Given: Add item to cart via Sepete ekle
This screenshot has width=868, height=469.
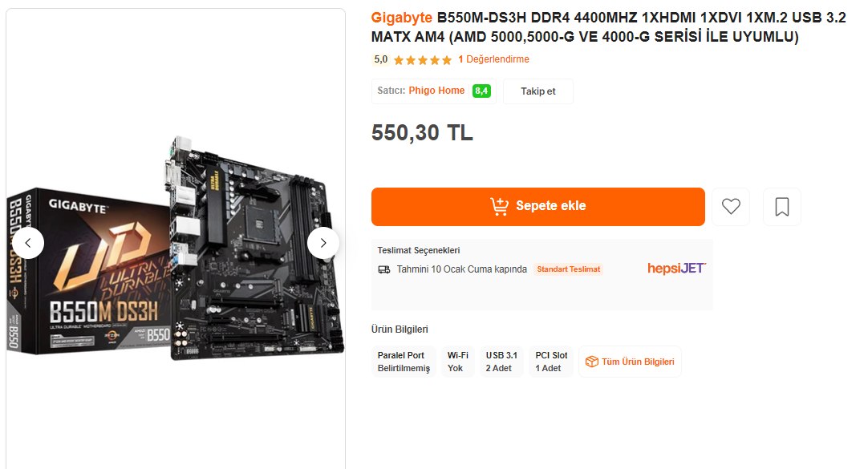Looking at the screenshot, I should tap(538, 207).
